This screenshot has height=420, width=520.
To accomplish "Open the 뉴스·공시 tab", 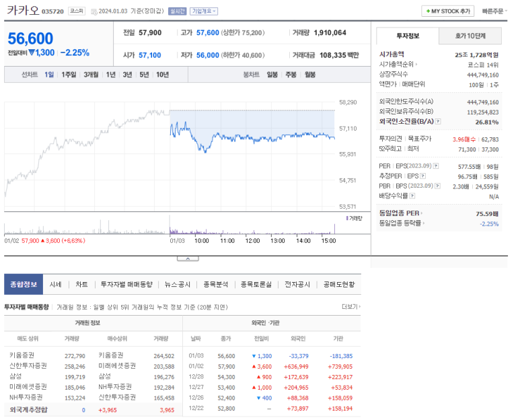I will [178, 284].
